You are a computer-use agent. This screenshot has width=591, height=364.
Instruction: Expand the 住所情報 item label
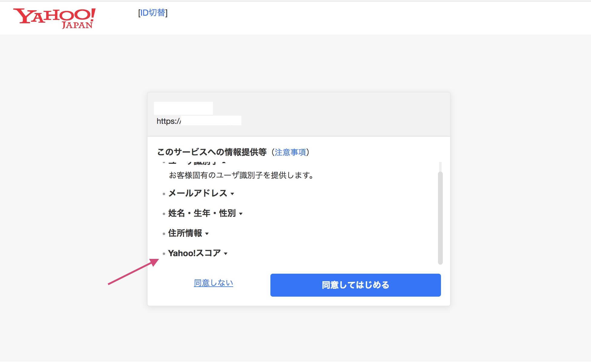[x=185, y=233]
